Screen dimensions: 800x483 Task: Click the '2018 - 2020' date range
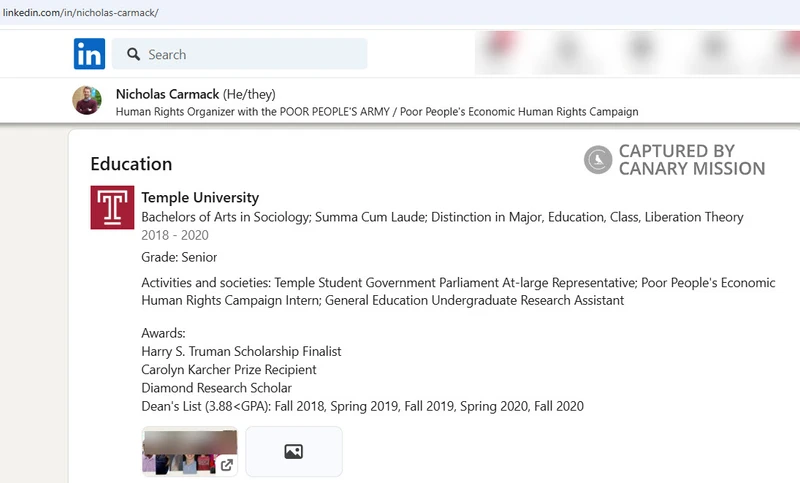tap(175, 235)
